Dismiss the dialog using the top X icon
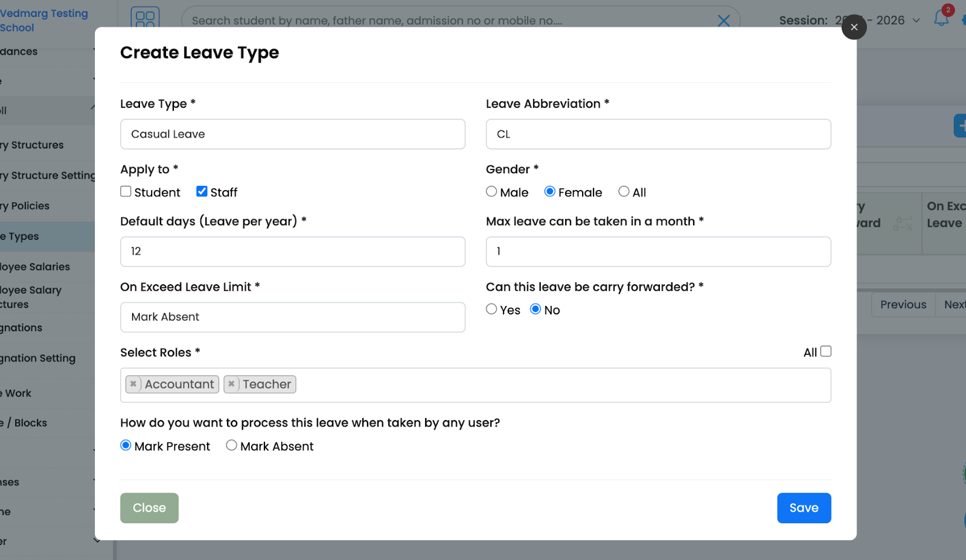 pos(854,27)
